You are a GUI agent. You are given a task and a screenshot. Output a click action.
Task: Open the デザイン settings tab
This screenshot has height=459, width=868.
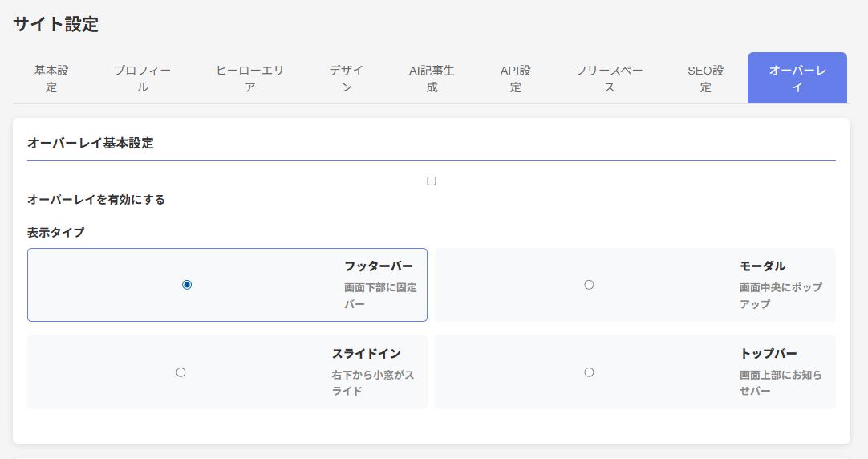347,79
